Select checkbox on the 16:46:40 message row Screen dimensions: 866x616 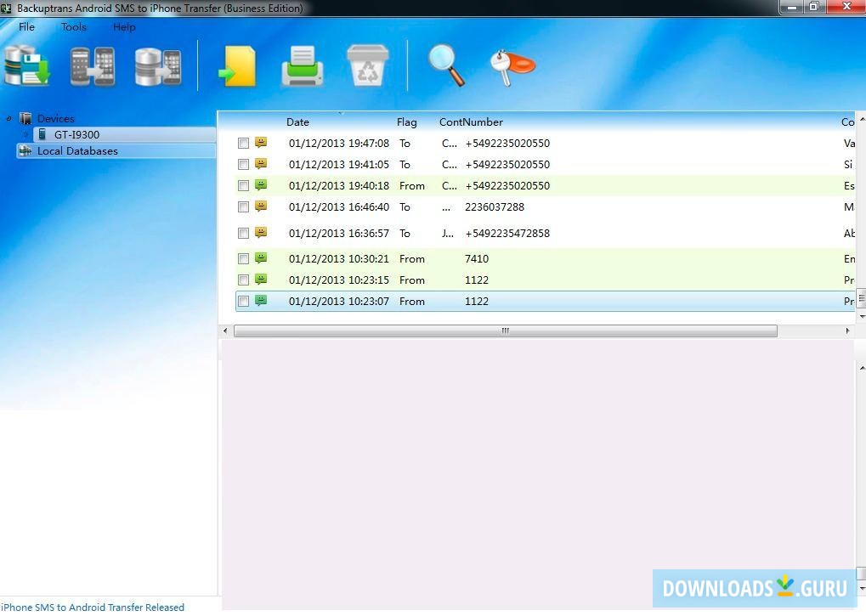pos(244,207)
